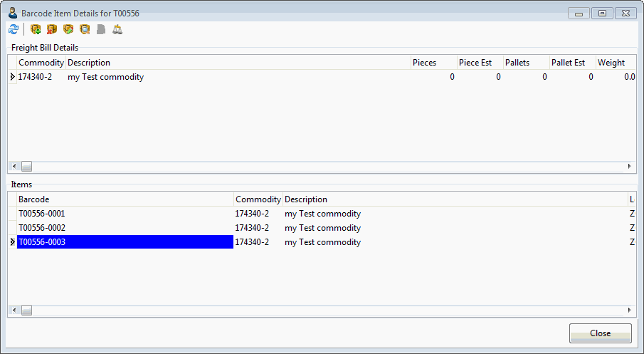
Task: Click the Weight column header
Action: point(616,63)
